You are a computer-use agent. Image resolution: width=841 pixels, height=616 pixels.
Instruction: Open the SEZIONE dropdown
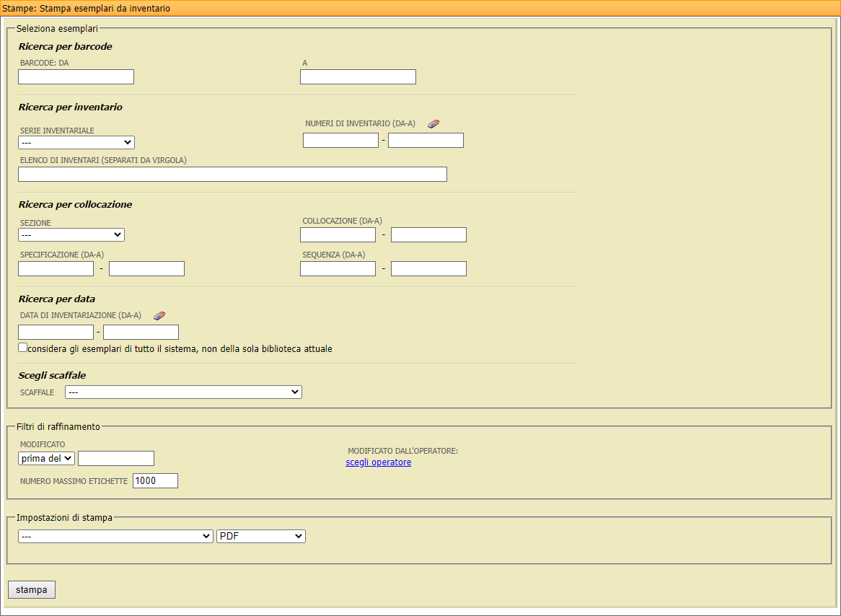pyautogui.click(x=71, y=234)
